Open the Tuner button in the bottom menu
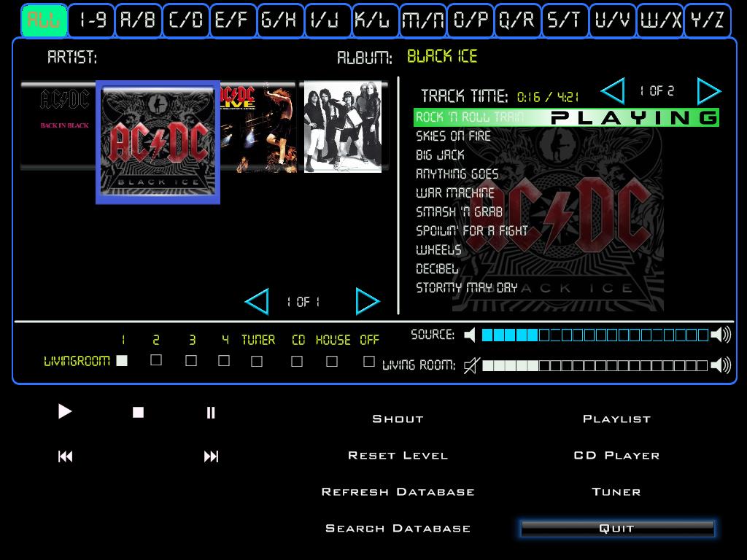The height and width of the screenshot is (560, 747). click(616, 492)
